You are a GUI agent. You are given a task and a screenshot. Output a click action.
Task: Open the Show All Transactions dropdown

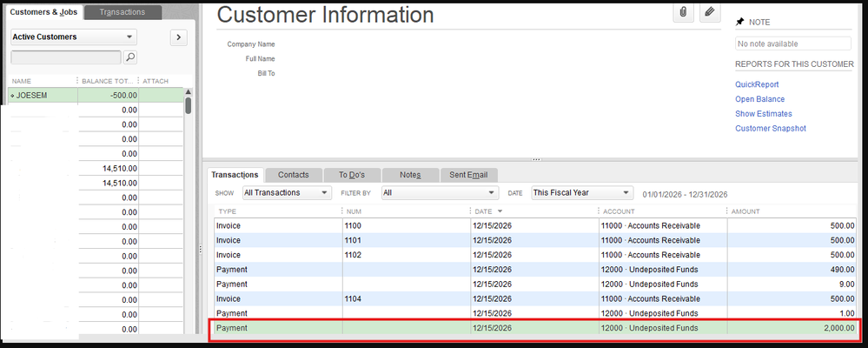pos(287,193)
